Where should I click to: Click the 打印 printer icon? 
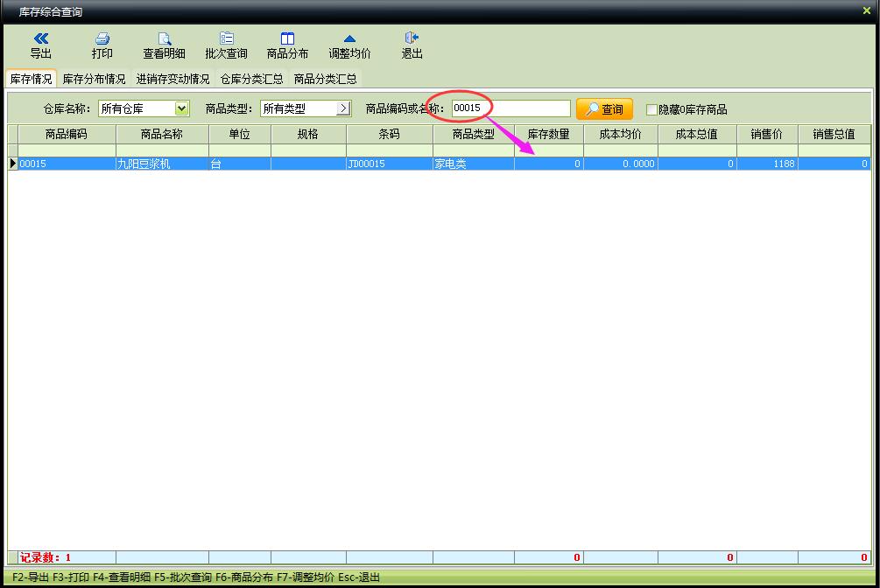[102, 38]
